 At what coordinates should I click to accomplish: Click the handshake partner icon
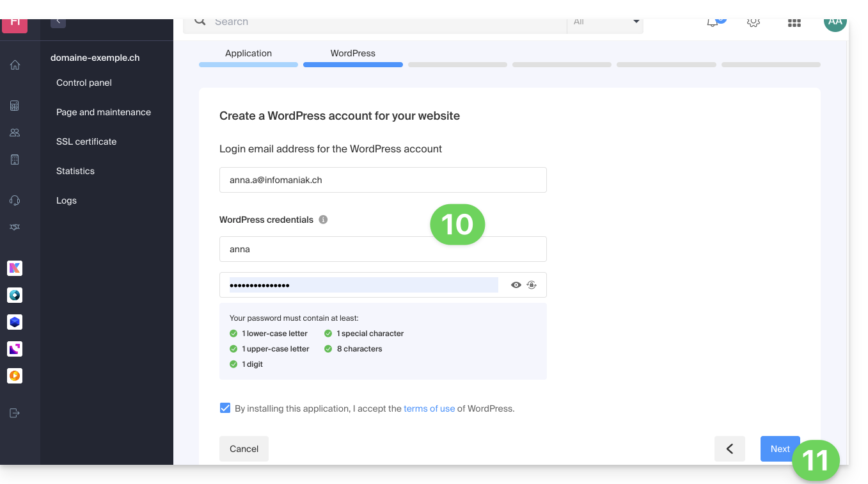tap(15, 227)
